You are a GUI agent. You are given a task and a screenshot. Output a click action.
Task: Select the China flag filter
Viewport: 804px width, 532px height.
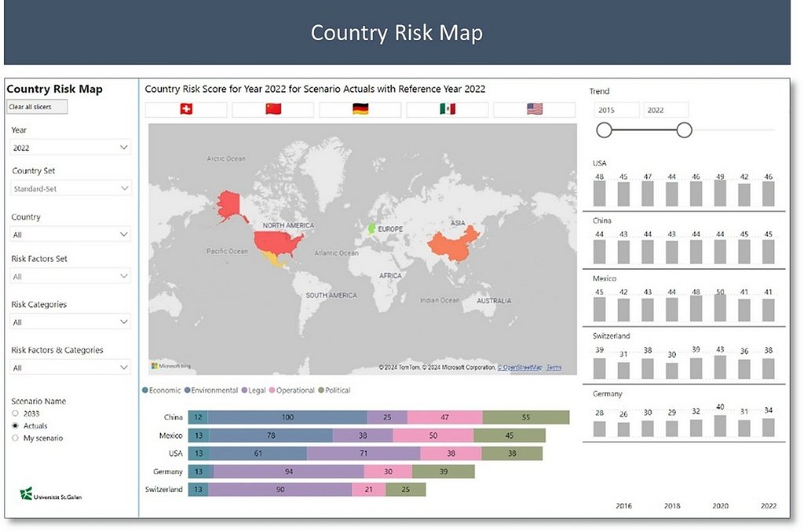[273, 110]
